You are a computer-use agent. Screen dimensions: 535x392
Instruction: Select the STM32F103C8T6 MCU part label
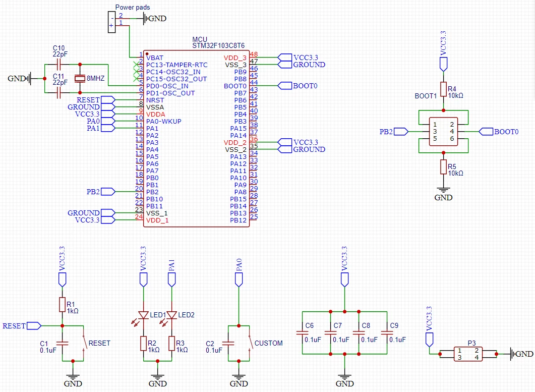pyautogui.click(x=218, y=46)
